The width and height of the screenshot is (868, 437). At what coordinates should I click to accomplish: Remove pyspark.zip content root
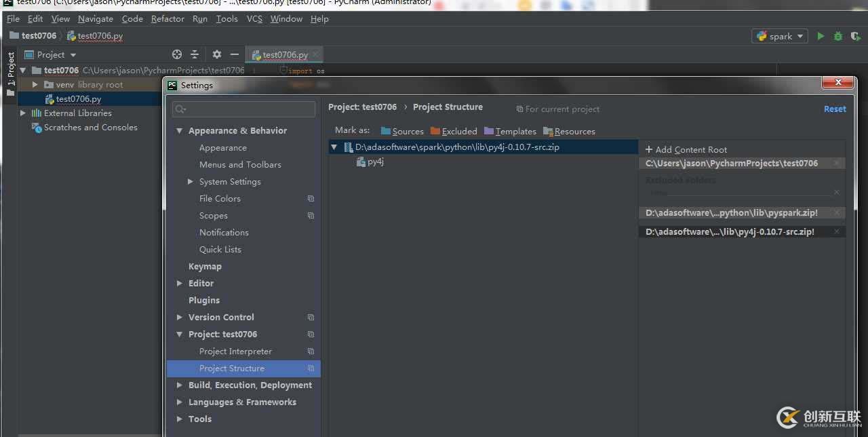click(836, 213)
